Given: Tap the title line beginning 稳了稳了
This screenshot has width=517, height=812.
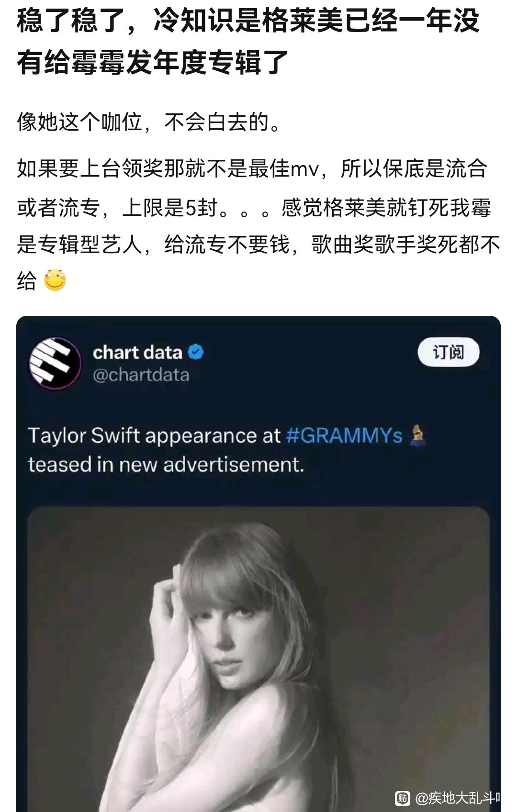Looking at the screenshot, I should 248,21.
